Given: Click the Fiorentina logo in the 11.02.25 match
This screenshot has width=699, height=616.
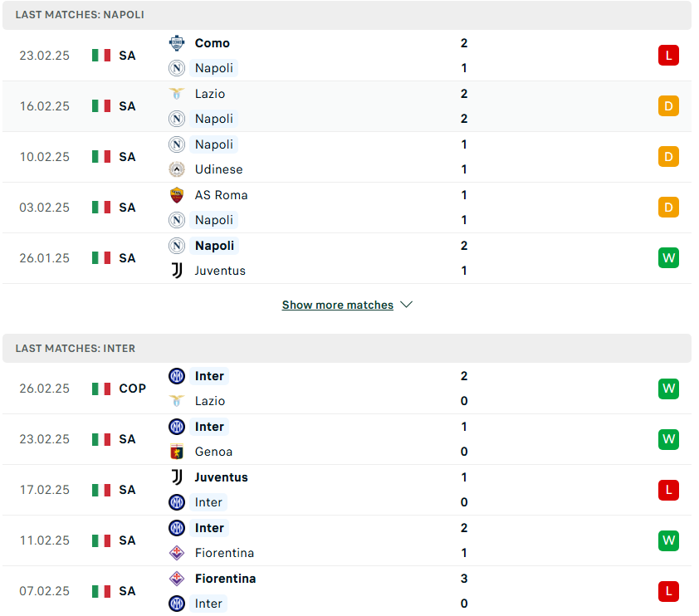Looking at the screenshot, I should point(177,553).
